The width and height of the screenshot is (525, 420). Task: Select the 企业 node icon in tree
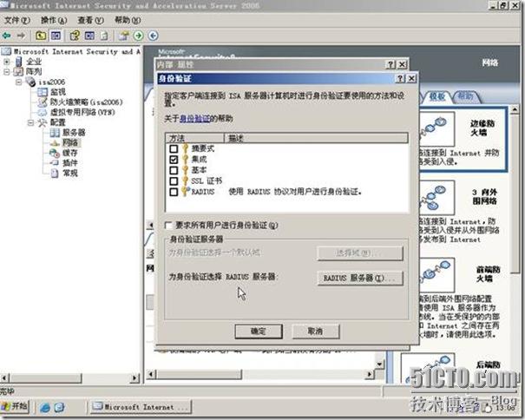19,62
